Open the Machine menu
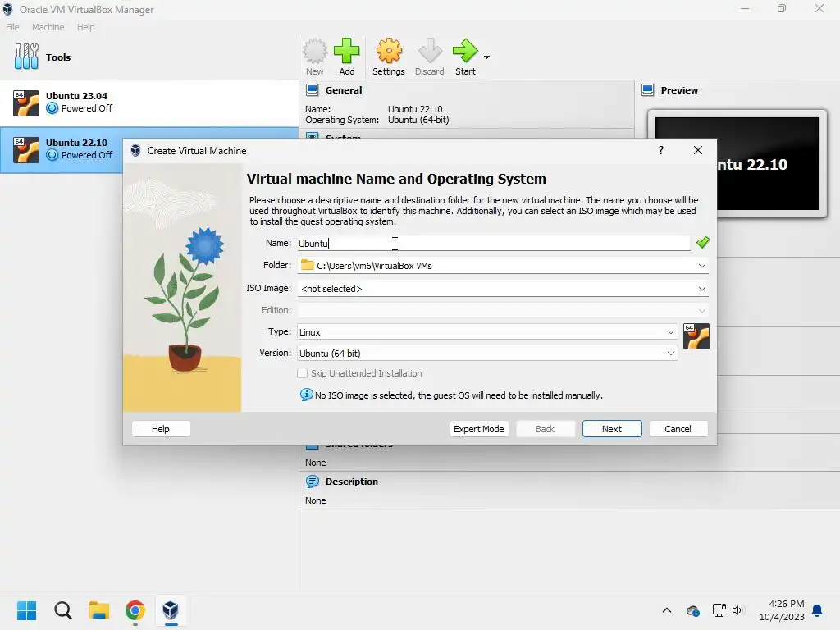The width and height of the screenshot is (840, 630). coord(48,27)
